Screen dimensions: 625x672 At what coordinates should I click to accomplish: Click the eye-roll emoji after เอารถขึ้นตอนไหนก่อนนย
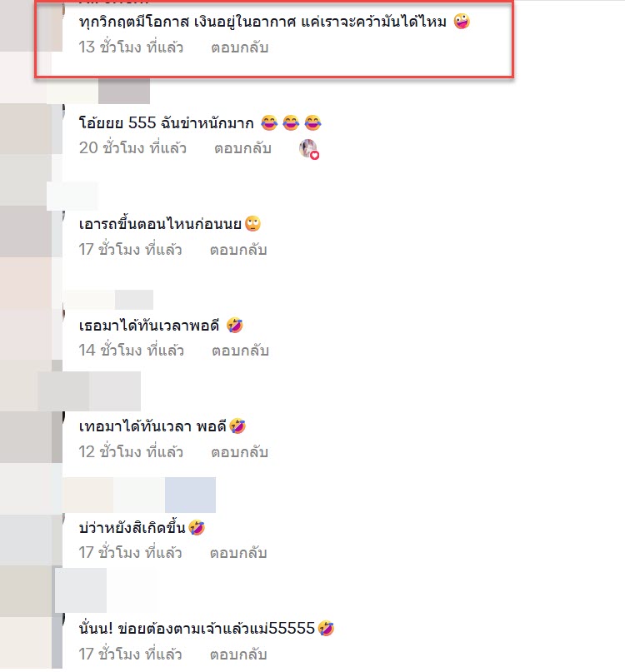click(252, 224)
